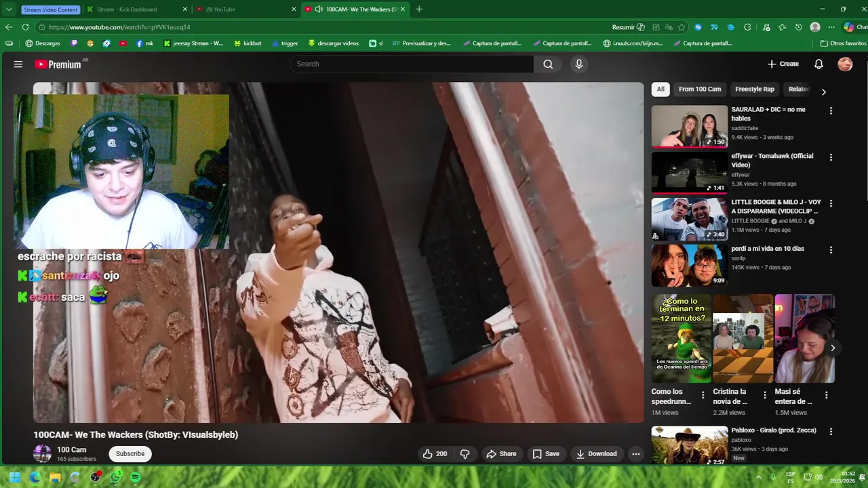The width and height of the screenshot is (868, 488).
Task: Open File Explorer from the taskbar
Action: click(x=55, y=477)
